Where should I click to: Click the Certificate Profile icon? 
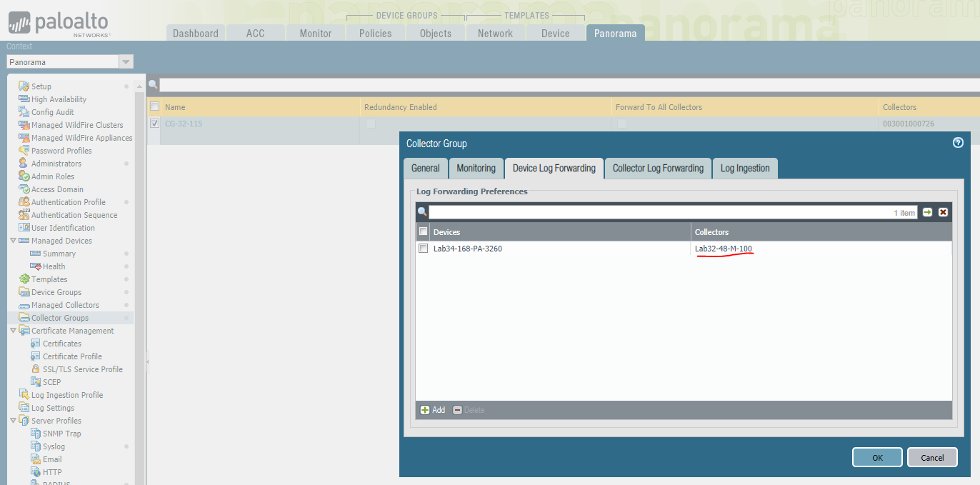tap(36, 356)
